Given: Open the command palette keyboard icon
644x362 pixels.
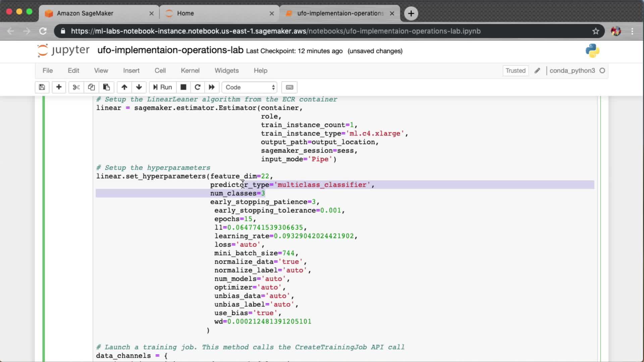Looking at the screenshot, I should coord(289,87).
